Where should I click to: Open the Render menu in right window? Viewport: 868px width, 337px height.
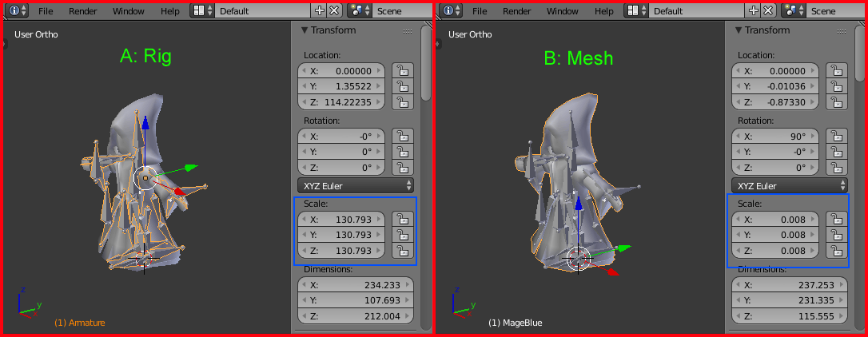point(517,11)
